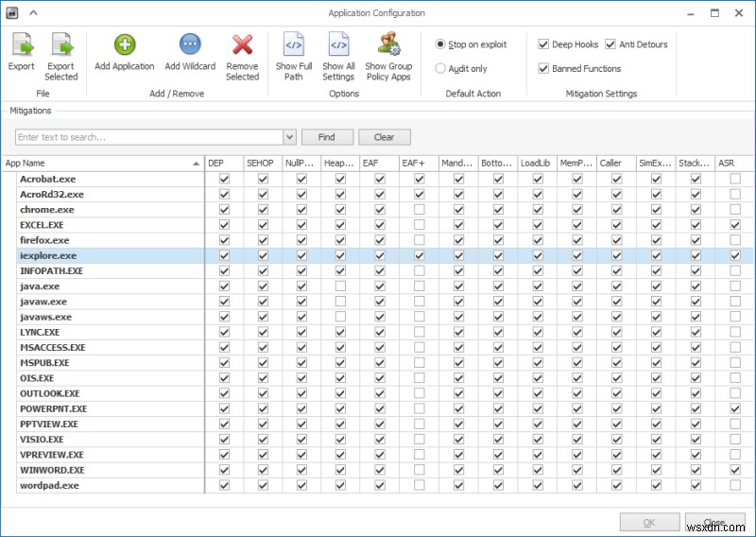Select the Stop on exploit radio button
This screenshot has width=756, height=537.
[x=441, y=44]
